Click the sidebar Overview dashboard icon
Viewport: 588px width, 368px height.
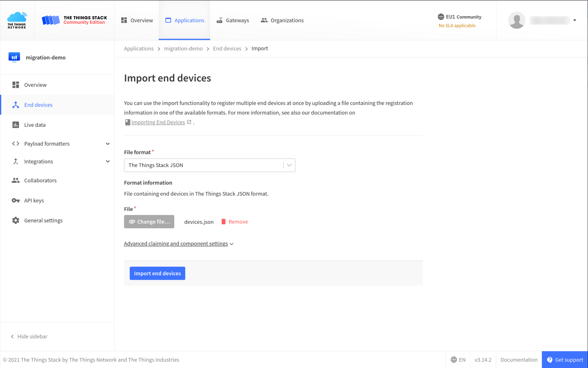pyautogui.click(x=16, y=85)
